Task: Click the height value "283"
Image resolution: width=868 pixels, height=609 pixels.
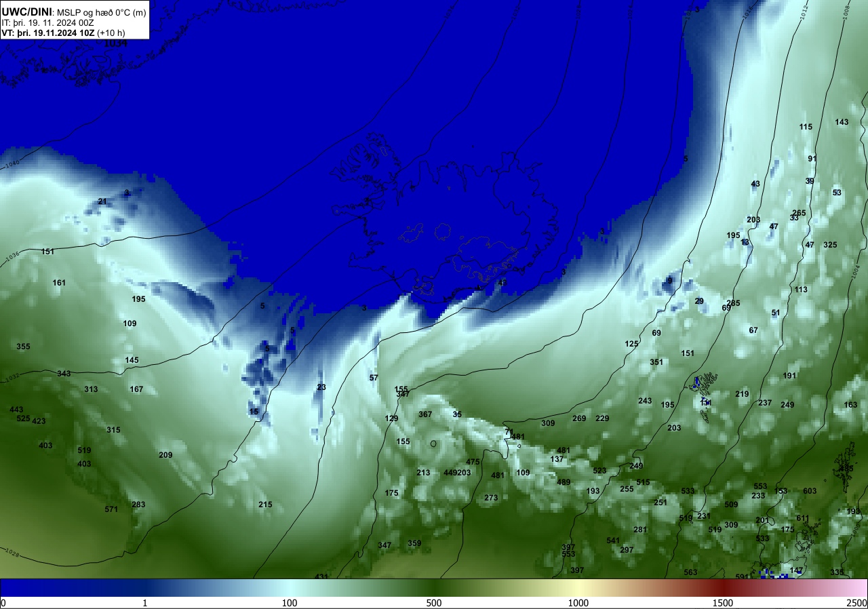Action: point(138,505)
